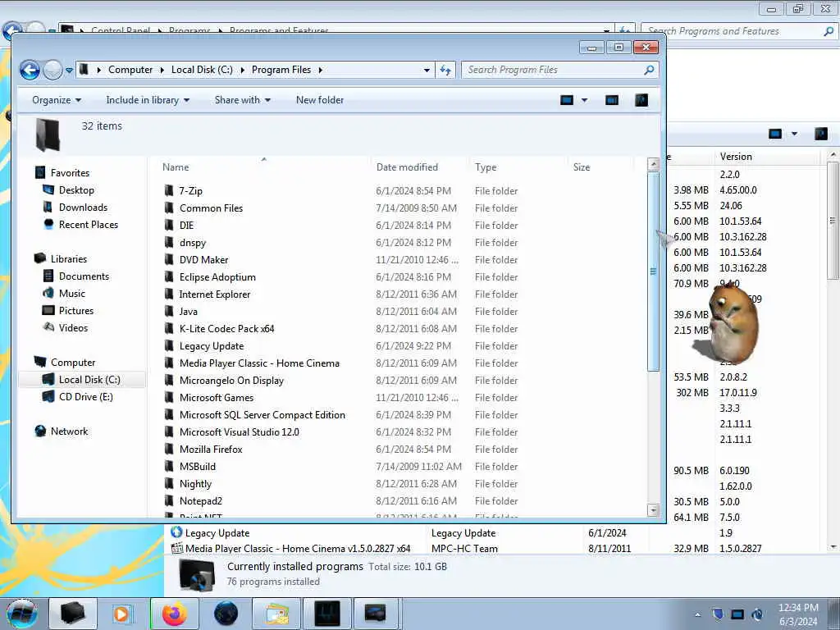The height and width of the screenshot is (630, 840).
Task: Open Music library in navigation pane
Action: coord(72,293)
